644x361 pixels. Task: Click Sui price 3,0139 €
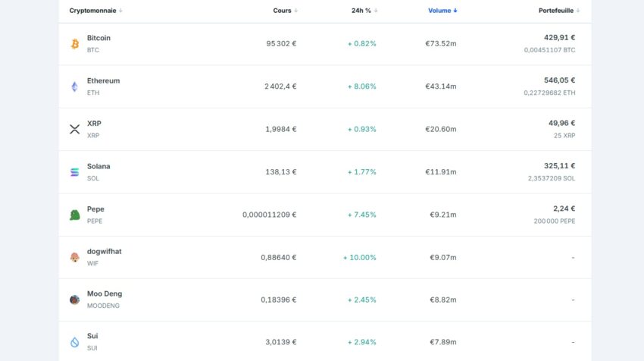281,342
